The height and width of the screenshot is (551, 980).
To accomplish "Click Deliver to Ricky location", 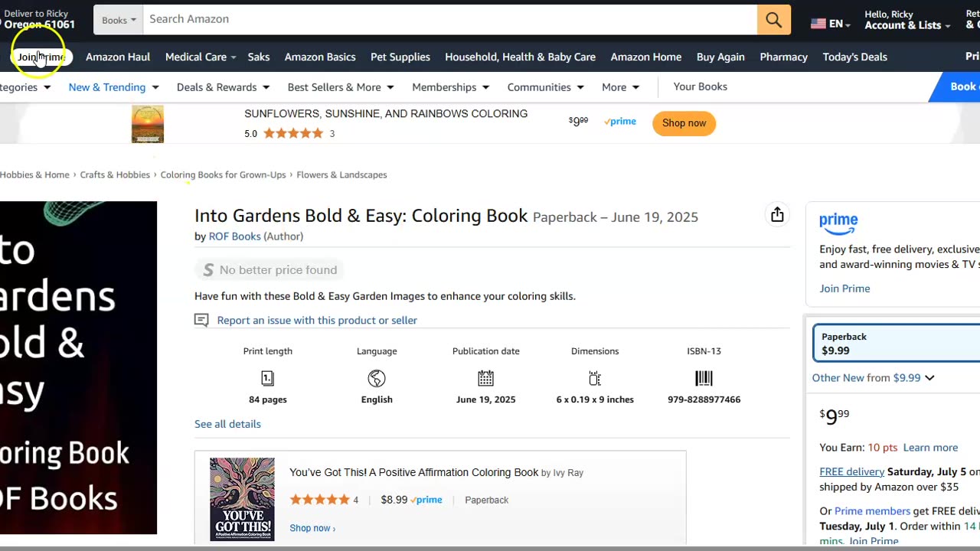I will click(x=38, y=19).
